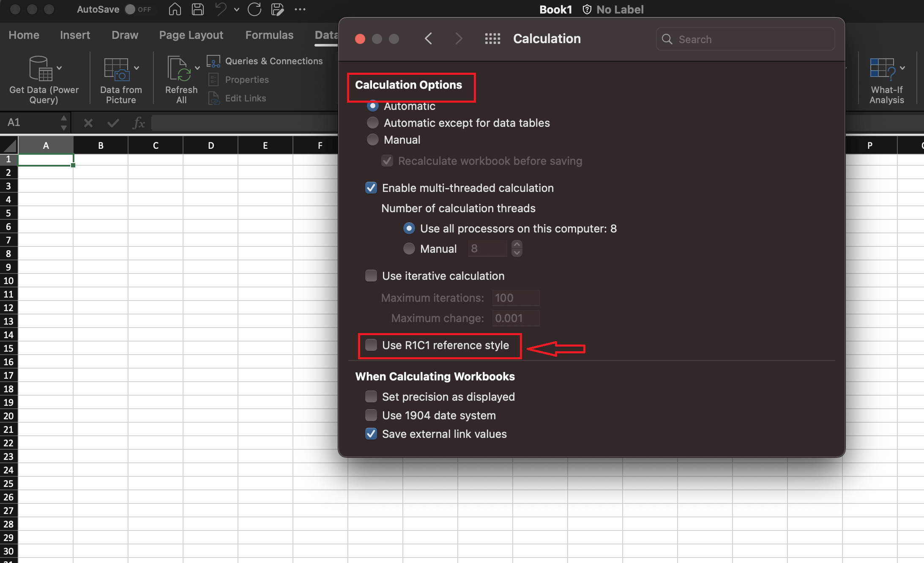The width and height of the screenshot is (924, 563).
Task: Expand the Get Data dropdown arrow
Action: (x=60, y=68)
